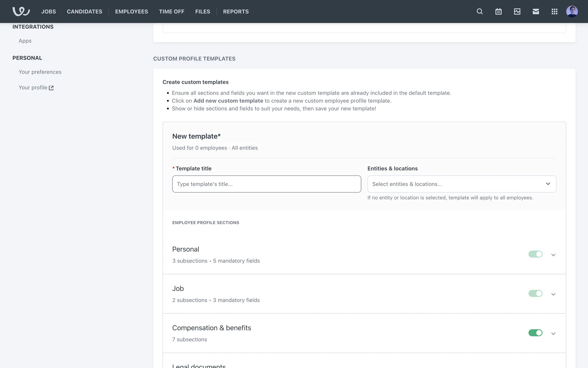Open the search icon in the header
Viewport: 588px width, 368px height.
480,11
